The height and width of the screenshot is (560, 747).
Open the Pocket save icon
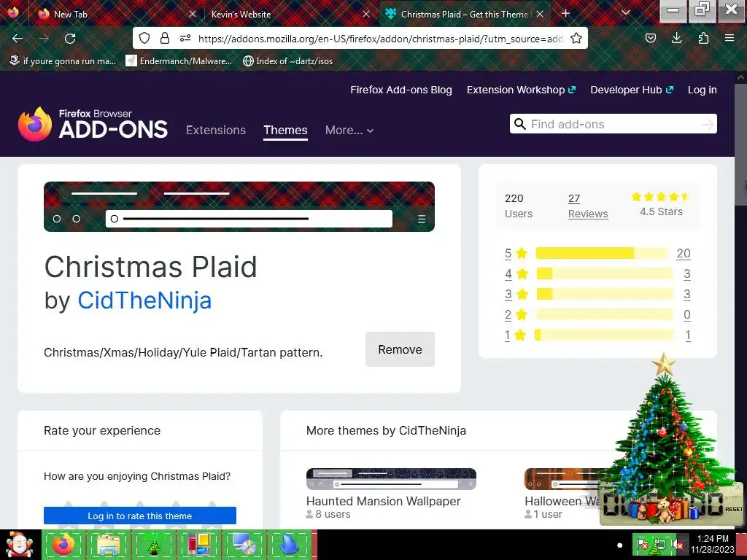point(651,38)
